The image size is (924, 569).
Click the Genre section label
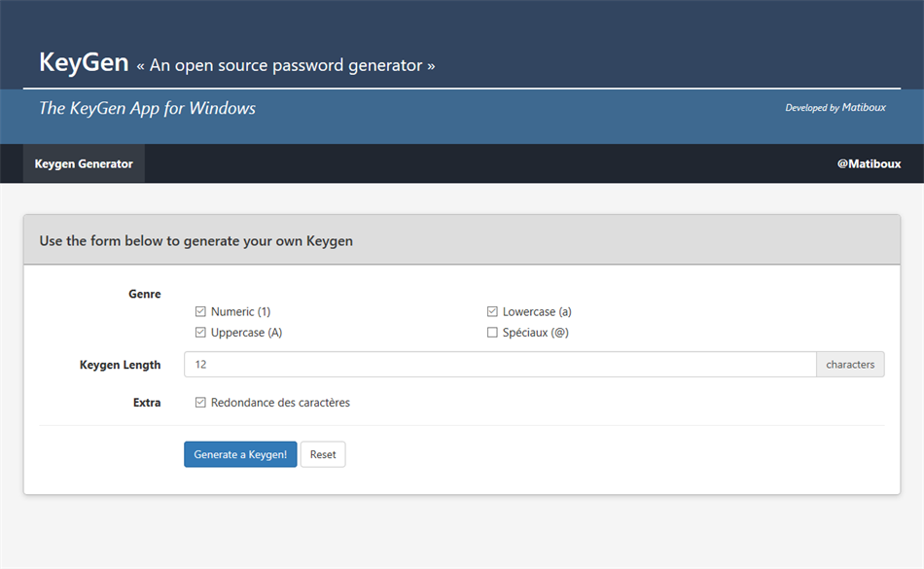pyautogui.click(x=144, y=294)
